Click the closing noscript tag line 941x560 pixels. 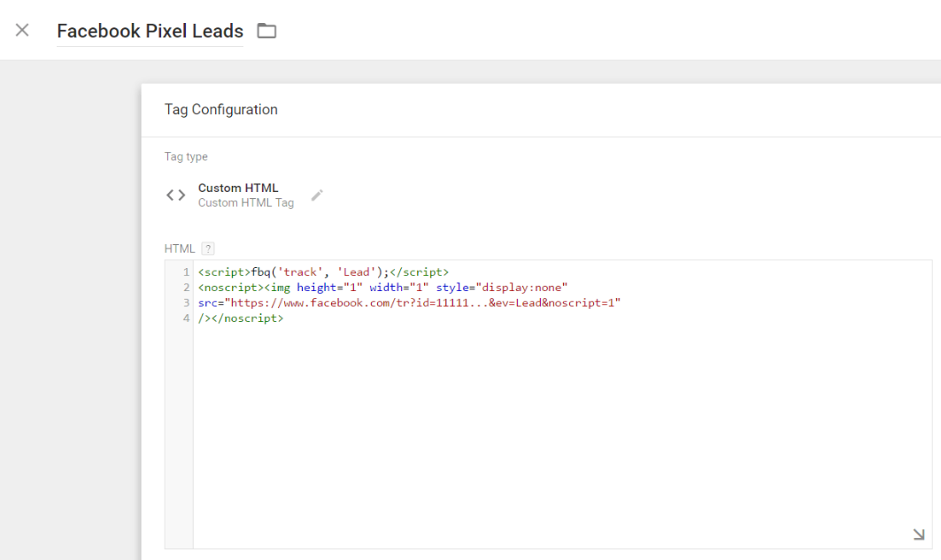(241, 318)
